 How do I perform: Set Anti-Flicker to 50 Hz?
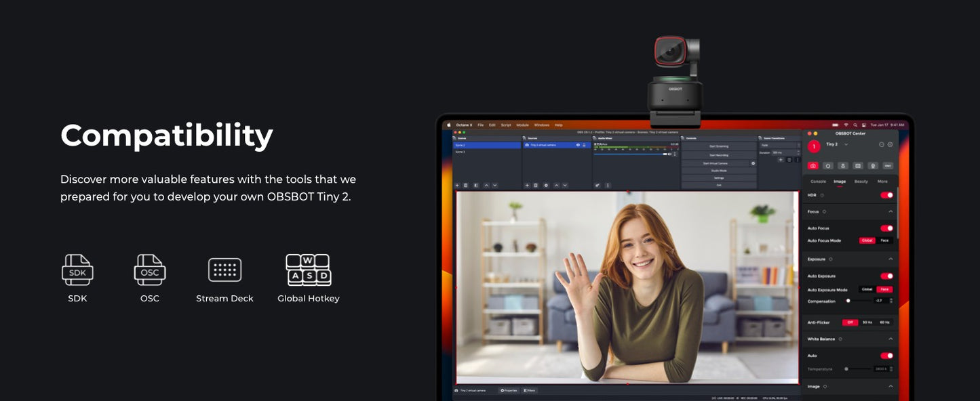point(867,322)
